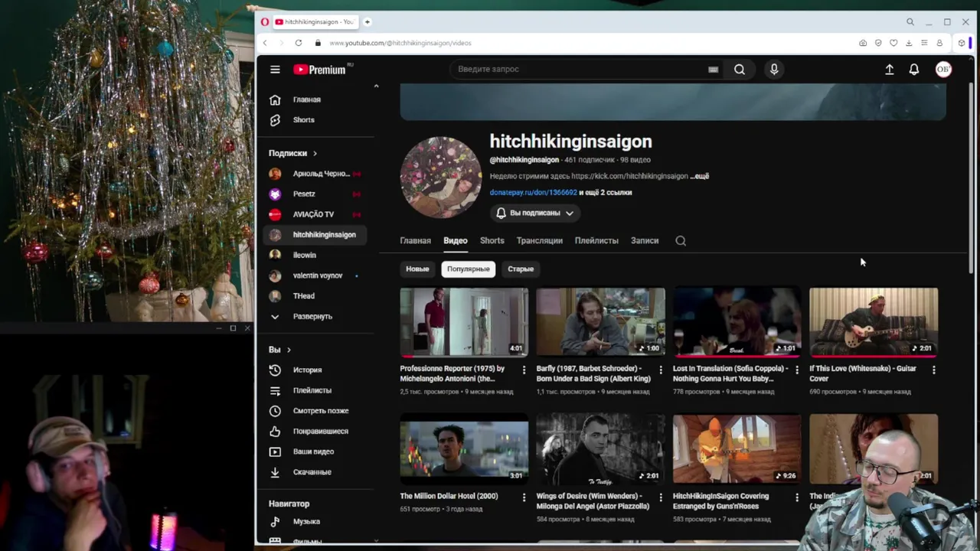Open Opera snapshot camera icon

coord(863,43)
